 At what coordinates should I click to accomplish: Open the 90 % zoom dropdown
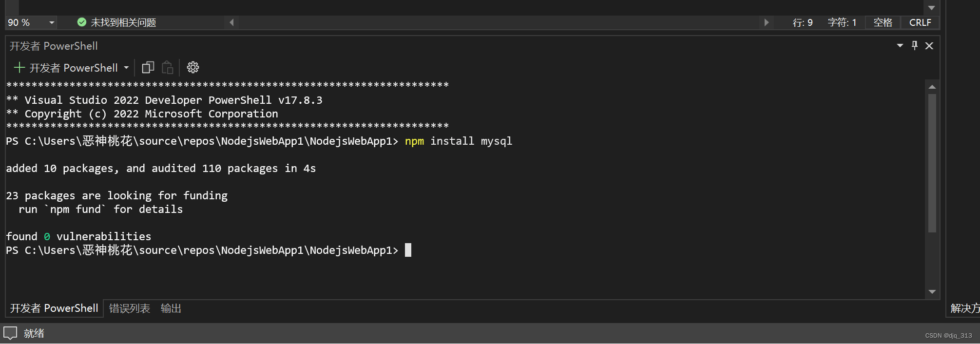point(52,22)
